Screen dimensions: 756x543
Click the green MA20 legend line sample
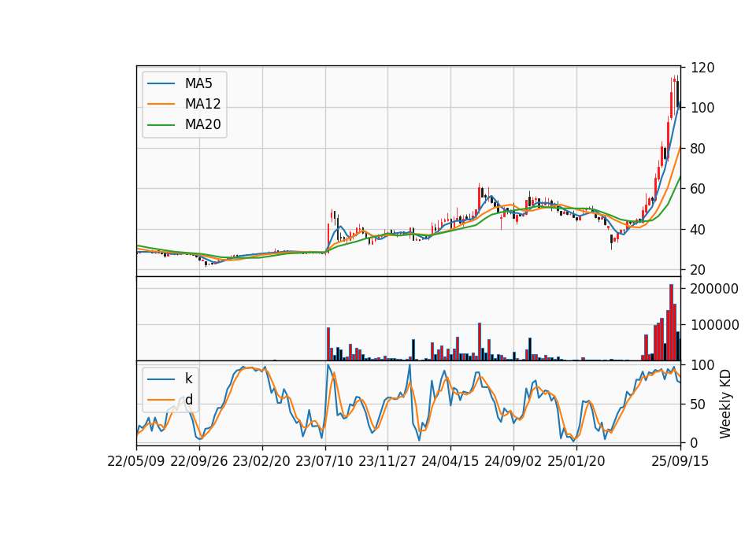coord(161,125)
